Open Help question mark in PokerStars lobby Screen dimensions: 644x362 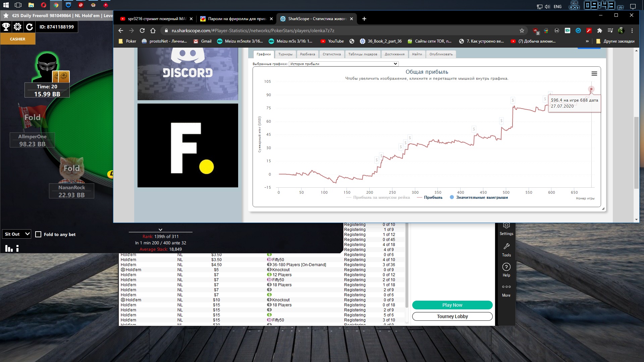coord(506,270)
